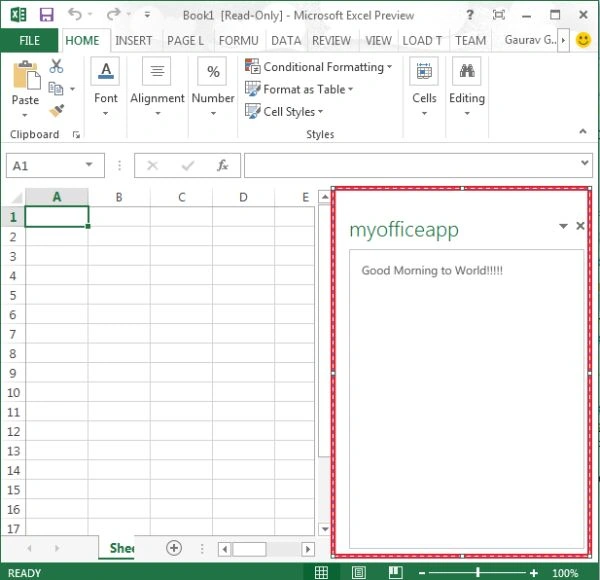Switch to Normal view in status bar

pos(321,572)
